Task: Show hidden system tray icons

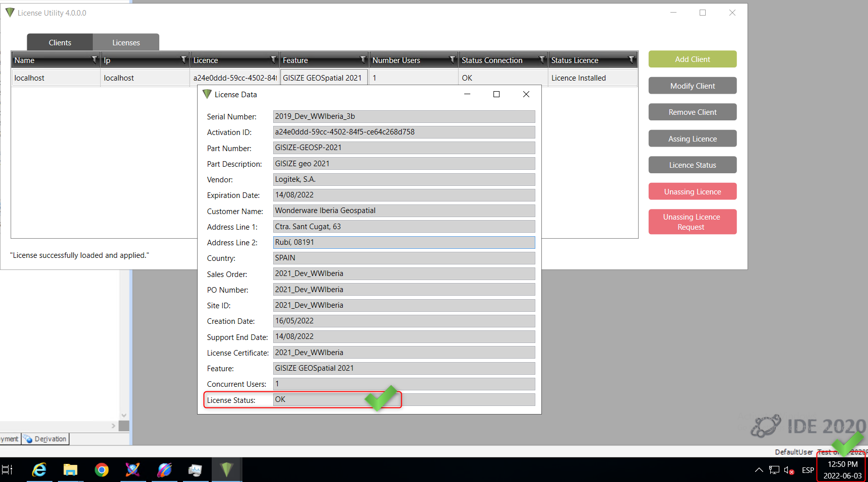Action: (x=759, y=470)
